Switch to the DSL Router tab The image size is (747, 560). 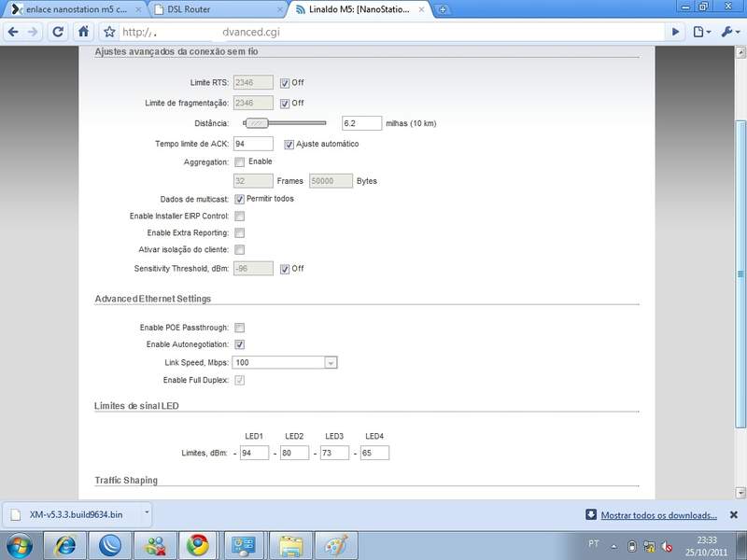click(218, 9)
